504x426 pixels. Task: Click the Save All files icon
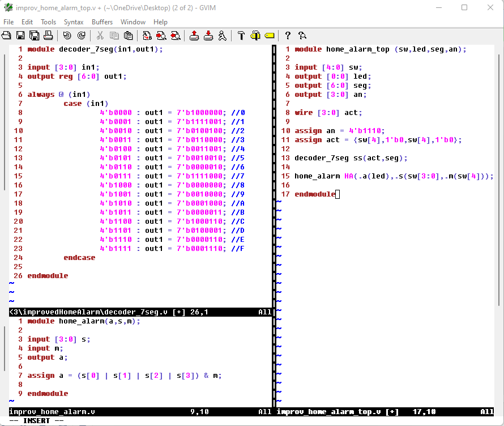[34, 36]
